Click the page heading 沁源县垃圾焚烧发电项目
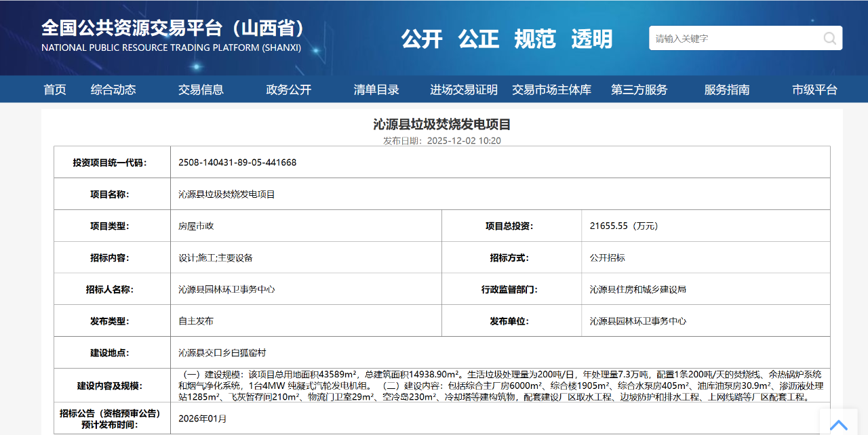The height and width of the screenshot is (435, 868). (442, 125)
